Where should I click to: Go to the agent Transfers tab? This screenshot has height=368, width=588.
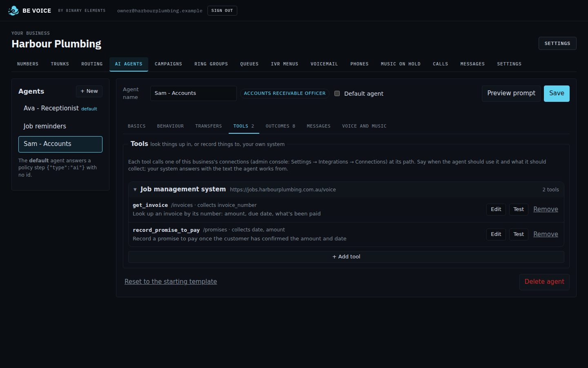coord(209,126)
